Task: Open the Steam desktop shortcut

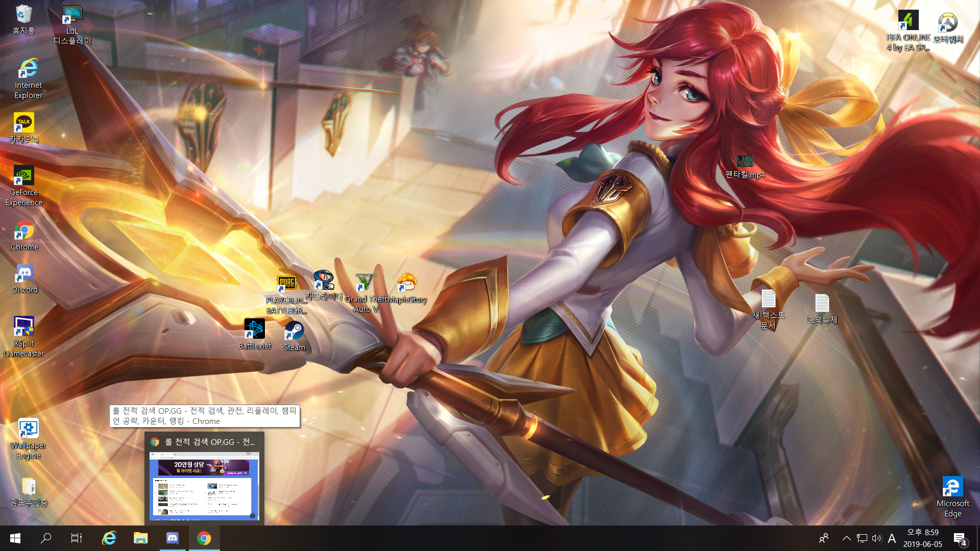Action: (294, 332)
